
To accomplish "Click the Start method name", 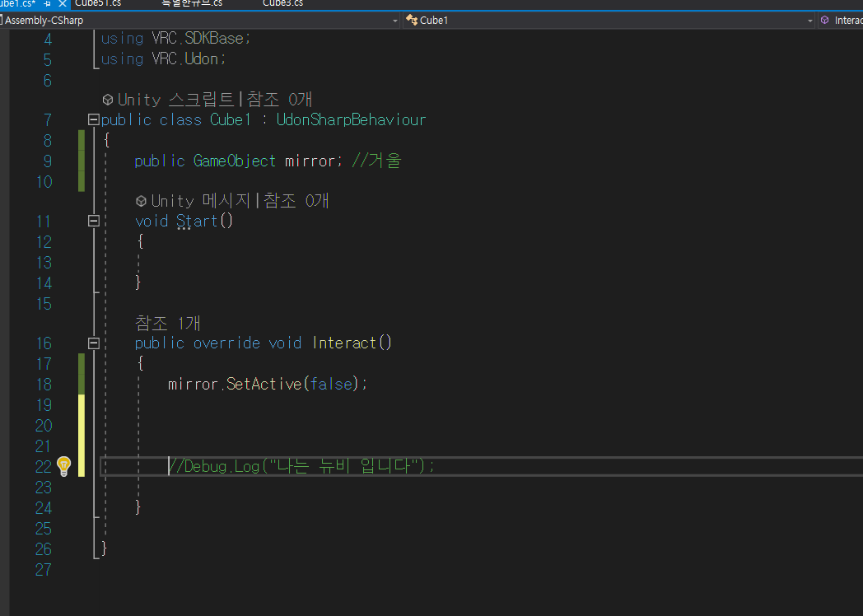I will point(197,221).
